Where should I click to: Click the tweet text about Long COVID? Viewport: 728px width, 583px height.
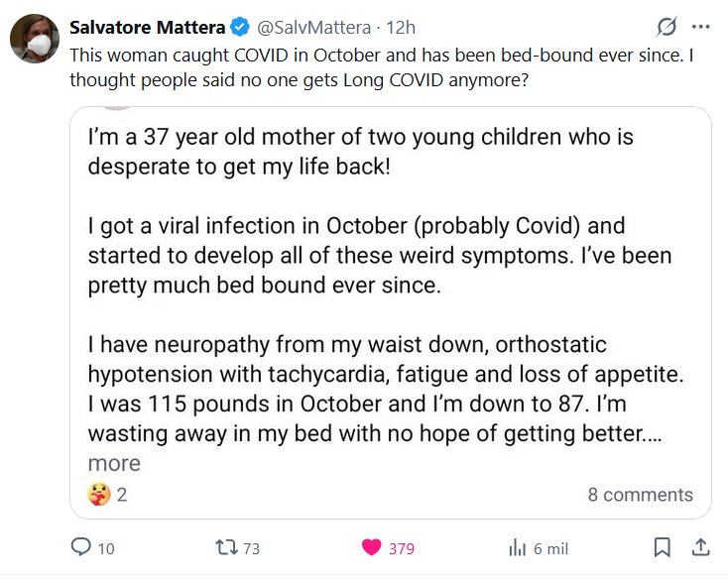[x=381, y=66]
